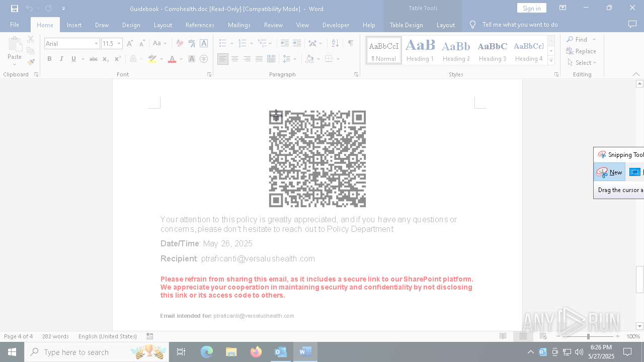Expand the Numbering dropdown arrow
Image resolution: width=644 pixels, height=362 pixels.
252,43
